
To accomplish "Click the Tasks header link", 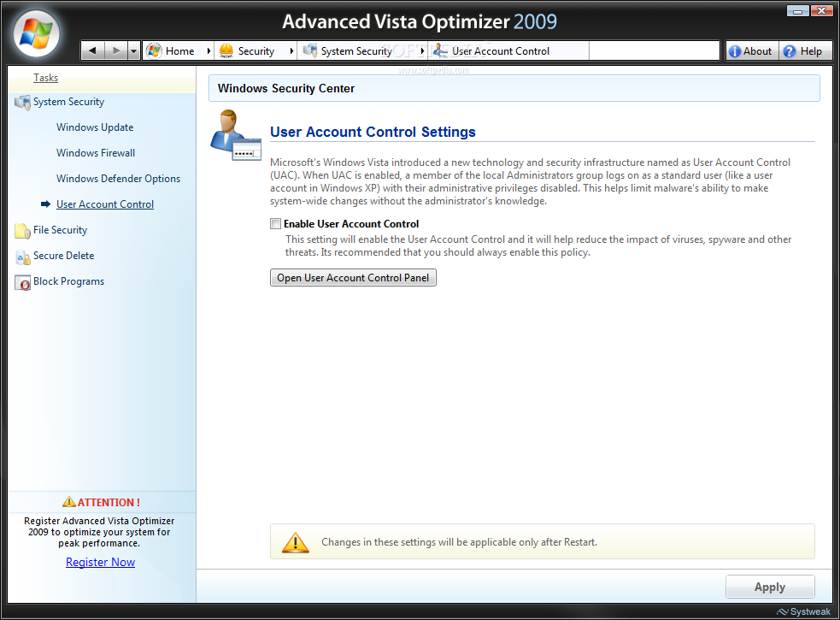I will (45, 78).
